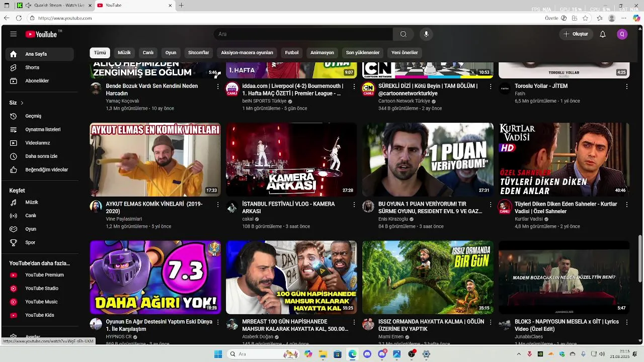Screen dimensions: 644x362
Task: Click the YouTube logo
Action: (x=42, y=34)
